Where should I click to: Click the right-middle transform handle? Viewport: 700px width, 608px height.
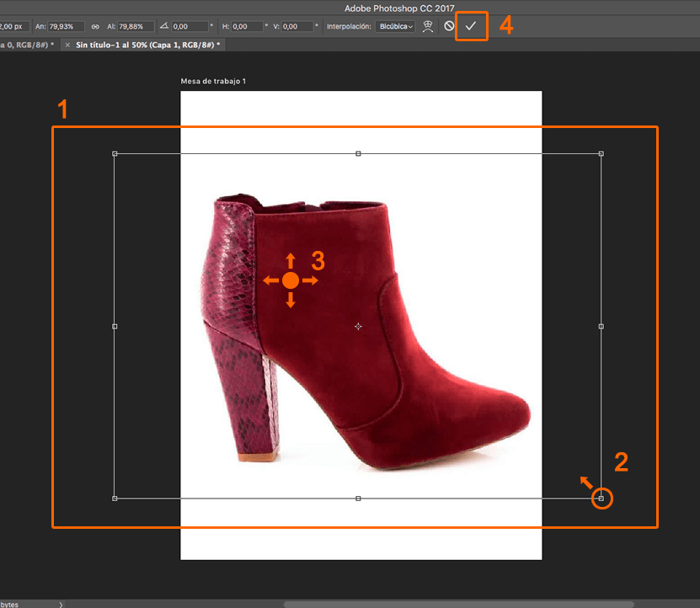[x=601, y=326]
